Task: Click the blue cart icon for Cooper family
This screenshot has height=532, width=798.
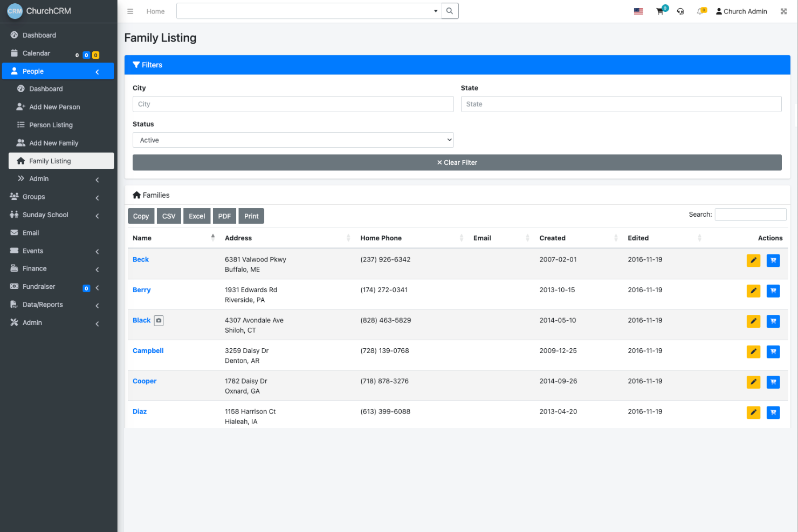Action: pyautogui.click(x=773, y=382)
